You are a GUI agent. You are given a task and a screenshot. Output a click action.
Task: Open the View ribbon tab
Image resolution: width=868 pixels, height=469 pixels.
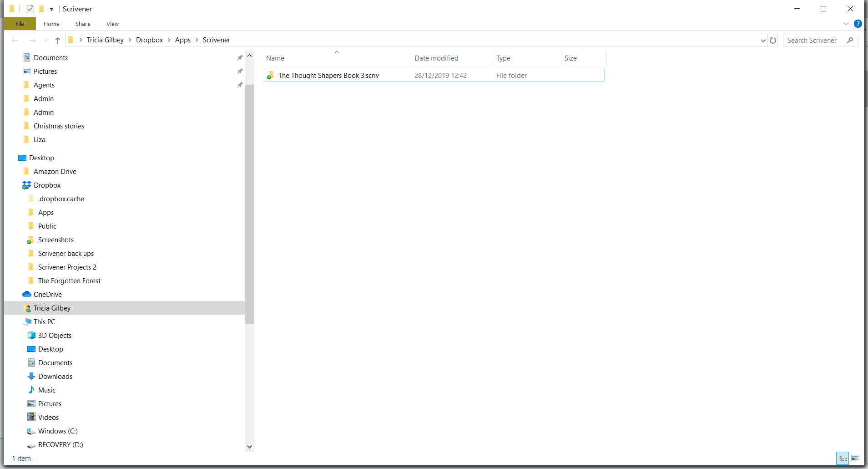112,24
